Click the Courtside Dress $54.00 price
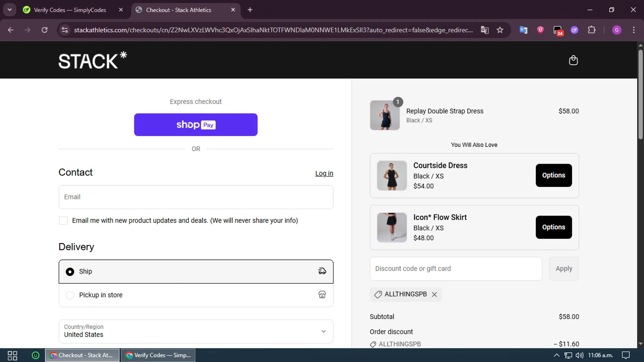The image size is (644, 362). click(424, 186)
